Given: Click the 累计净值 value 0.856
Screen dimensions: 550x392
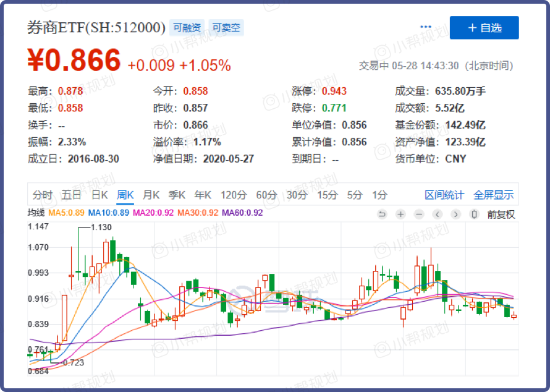Looking at the screenshot, I should pos(354,142).
